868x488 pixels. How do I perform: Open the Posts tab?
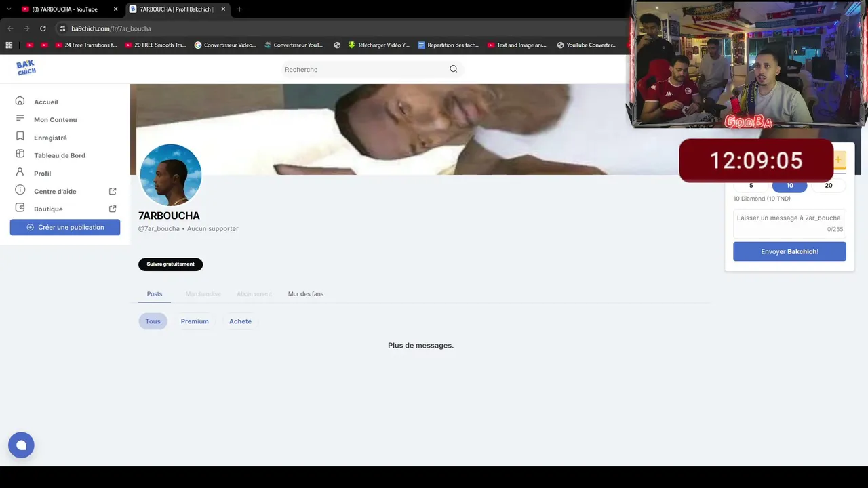(x=155, y=294)
